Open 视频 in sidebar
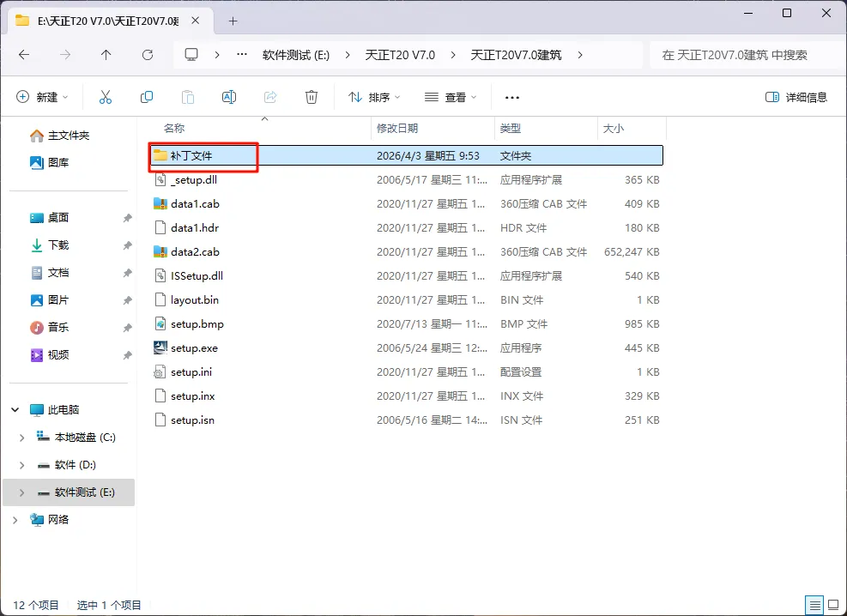Image resolution: width=847 pixels, height=616 pixels. (49, 354)
